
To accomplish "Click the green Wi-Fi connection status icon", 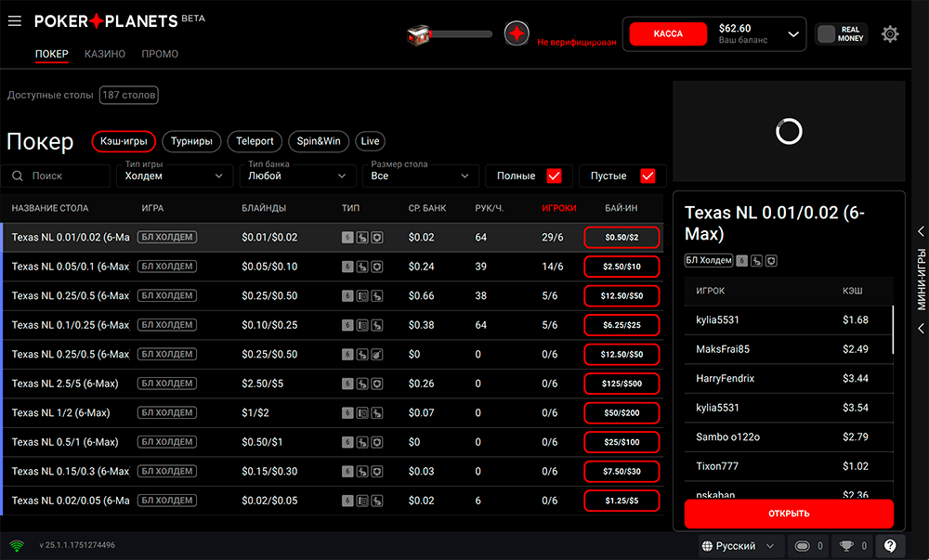I will tap(17, 545).
